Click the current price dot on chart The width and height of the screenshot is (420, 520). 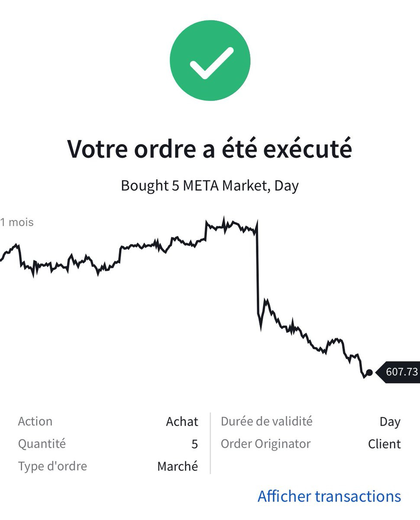[x=369, y=372]
